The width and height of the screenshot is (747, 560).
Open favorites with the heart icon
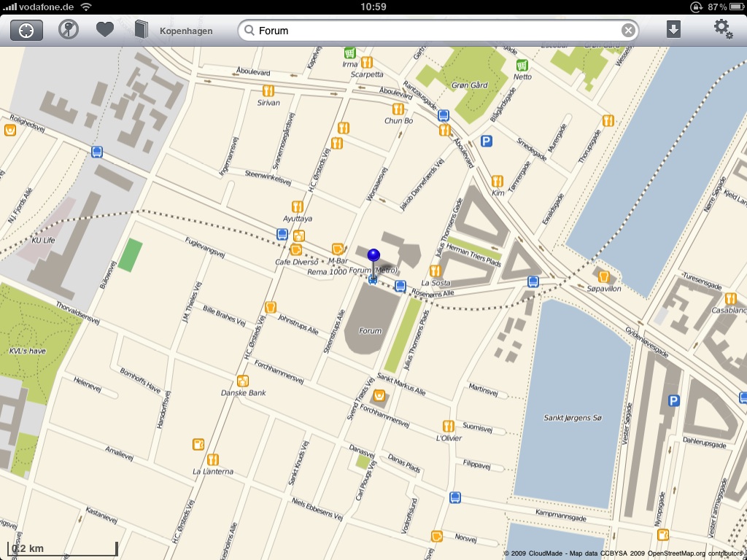105,30
